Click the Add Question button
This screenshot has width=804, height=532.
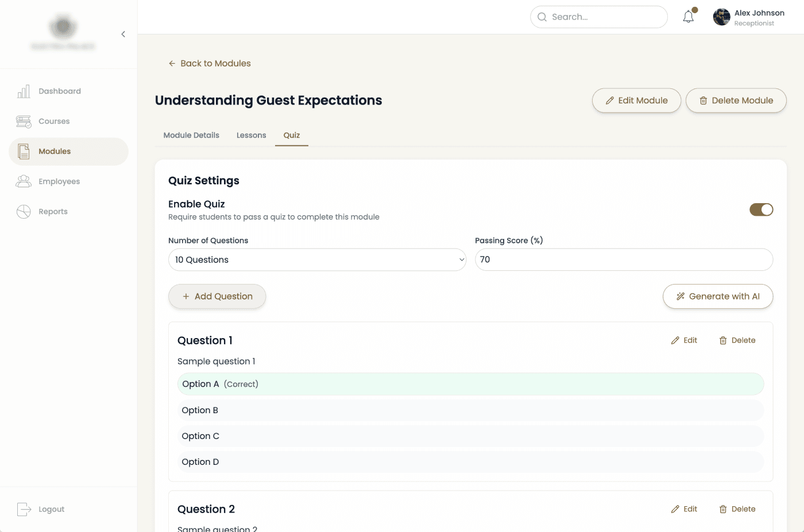(217, 296)
